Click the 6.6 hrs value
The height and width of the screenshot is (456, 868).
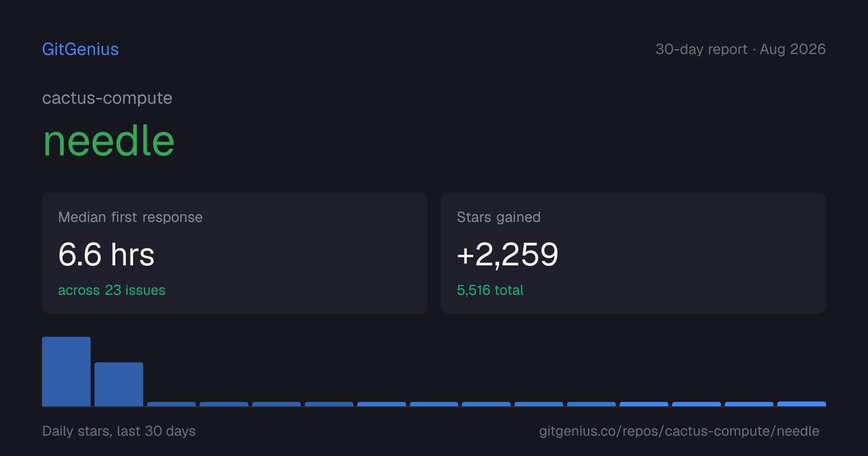106,254
